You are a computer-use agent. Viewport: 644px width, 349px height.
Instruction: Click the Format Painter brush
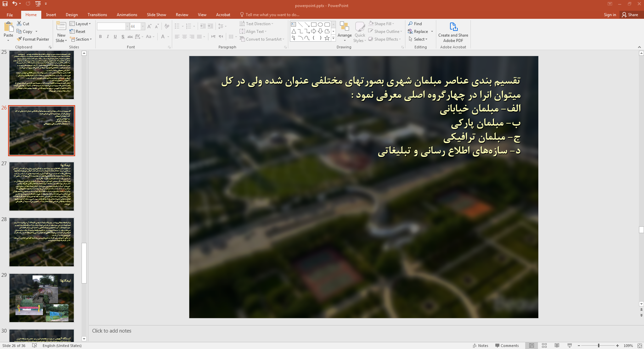coord(33,39)
